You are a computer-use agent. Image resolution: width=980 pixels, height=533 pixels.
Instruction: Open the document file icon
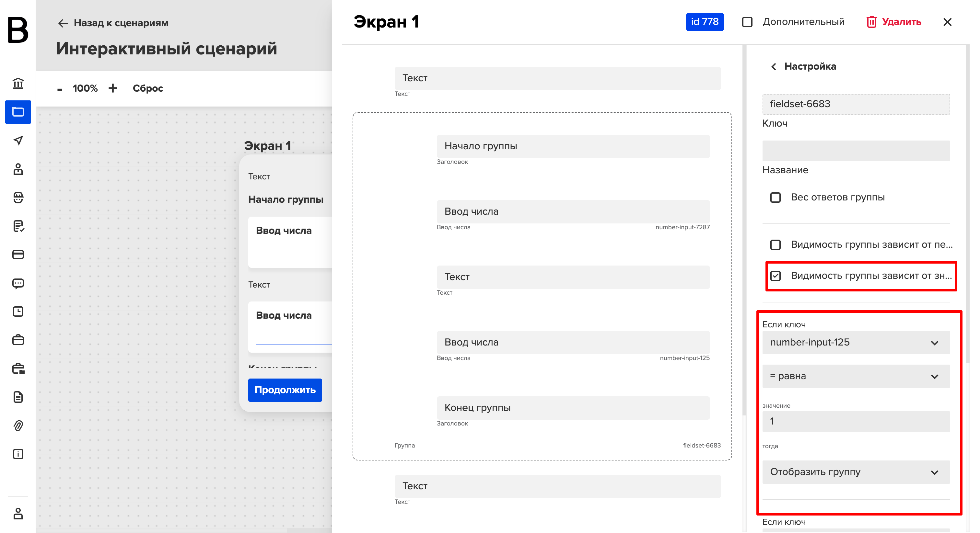[x=18, y=397]
